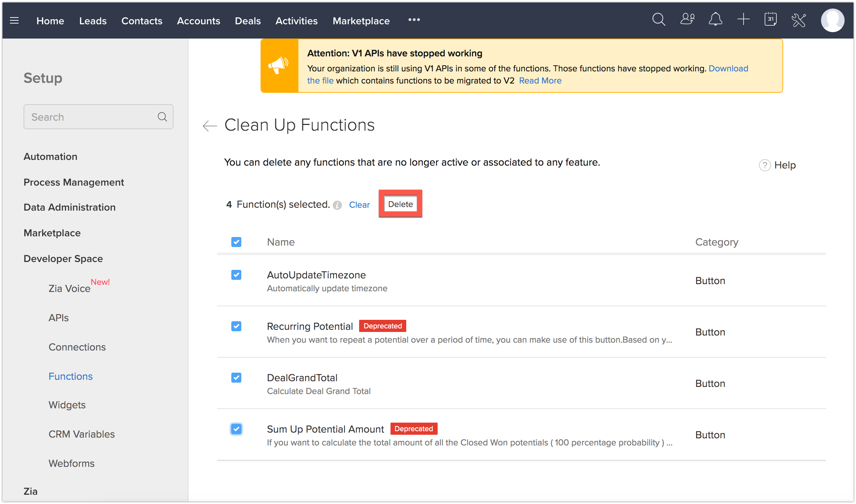The height and width of the screenshot is (504, 856).
Task: Expand the Zia section in sidebar
Action: tap(30, 491)
